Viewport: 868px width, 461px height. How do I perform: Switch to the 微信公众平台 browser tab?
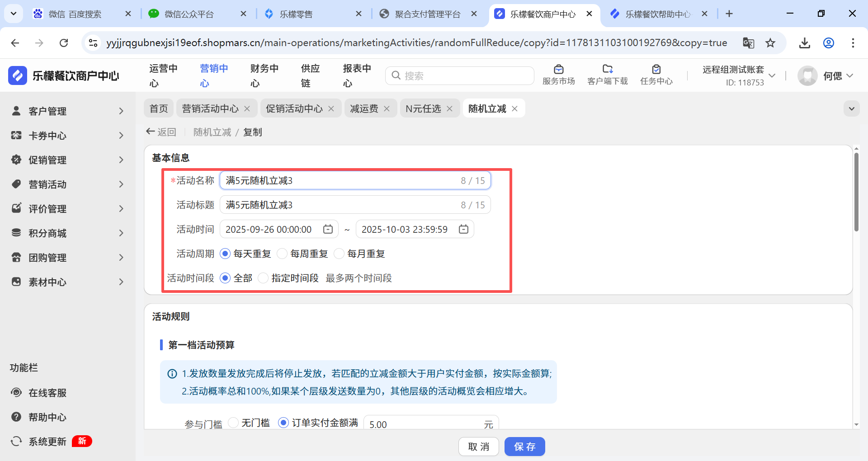click(x=197, y=14)
